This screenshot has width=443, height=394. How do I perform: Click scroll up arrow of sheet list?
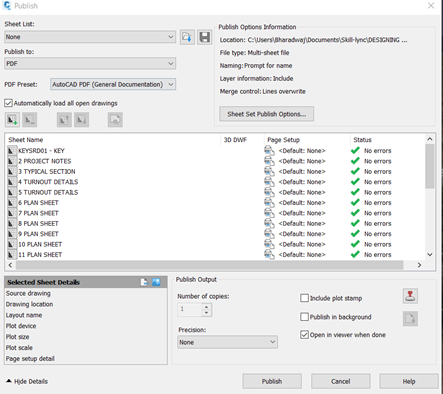(x=430, y=139)
